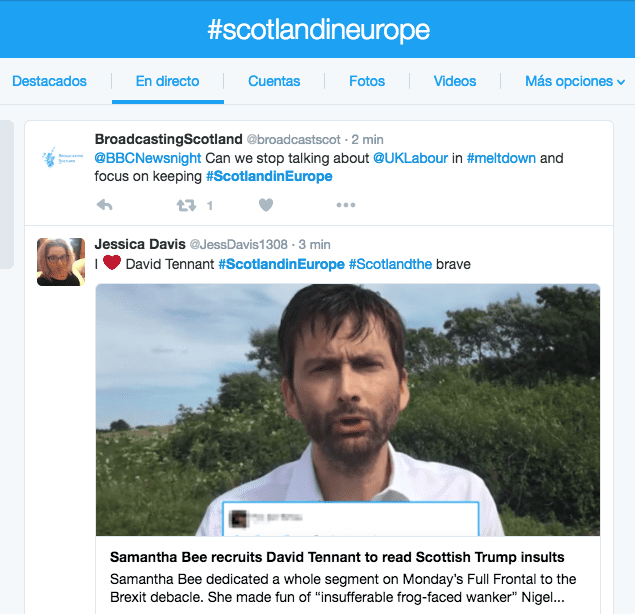635x614 pixels.
Task: Retweet the BroadcastingScotland tweet
Action: (x=186, y=205)
